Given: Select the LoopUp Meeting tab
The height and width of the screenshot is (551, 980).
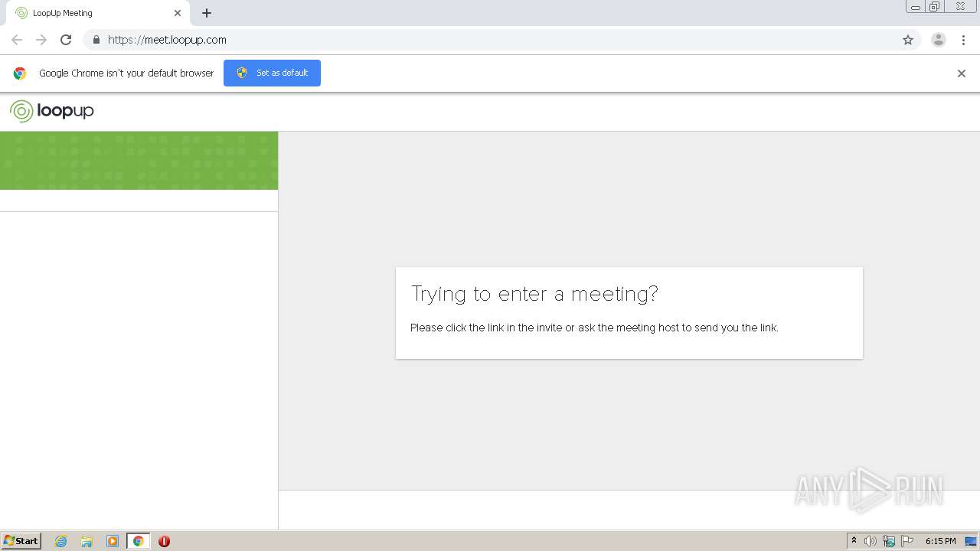Looking at the screenshot, I should (x=96, y=13).
